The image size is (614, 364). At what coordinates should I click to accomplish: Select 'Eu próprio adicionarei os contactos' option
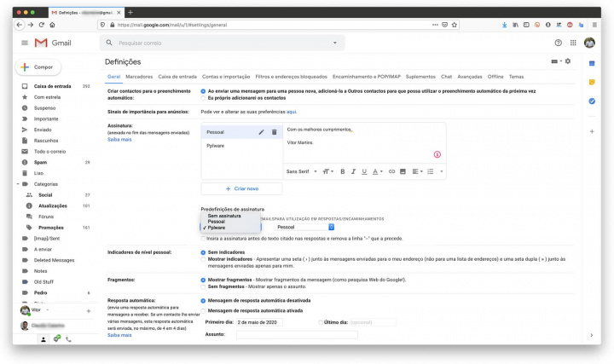pyautogui.click(x=203, y=98)
